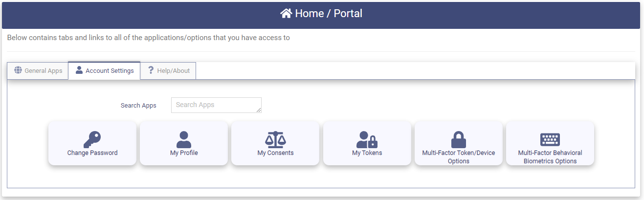Click the globe icon on General Apps tab
The width and height of the screenshot is (644, 200).
(18, 70)
